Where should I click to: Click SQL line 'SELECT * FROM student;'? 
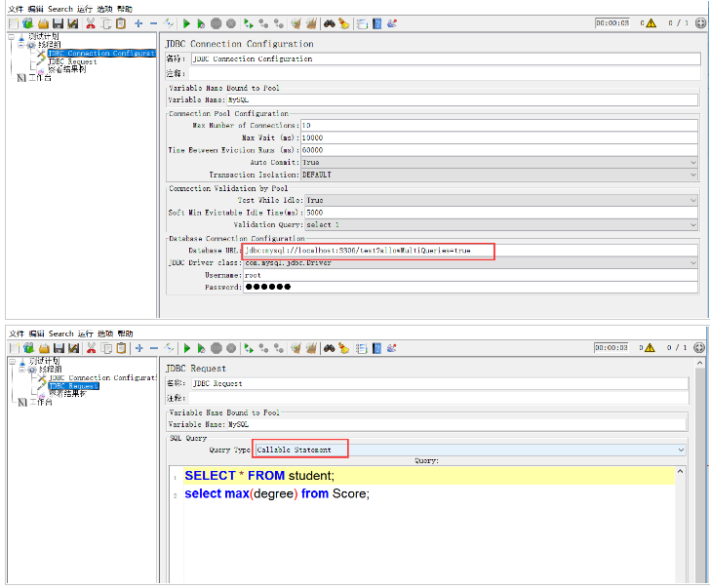[x=259, y=476]
